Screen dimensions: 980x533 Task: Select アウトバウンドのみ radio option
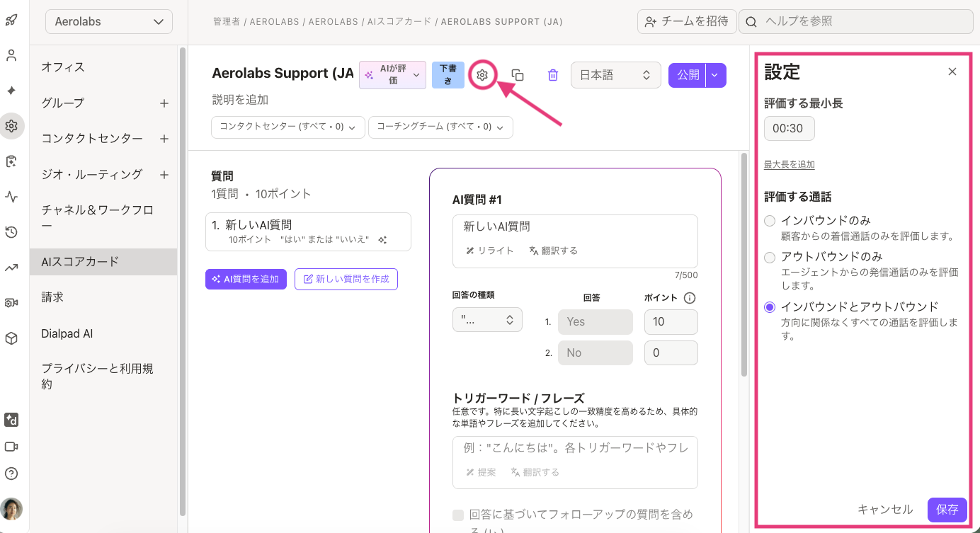pyautogui.click(x=770, y=257)
